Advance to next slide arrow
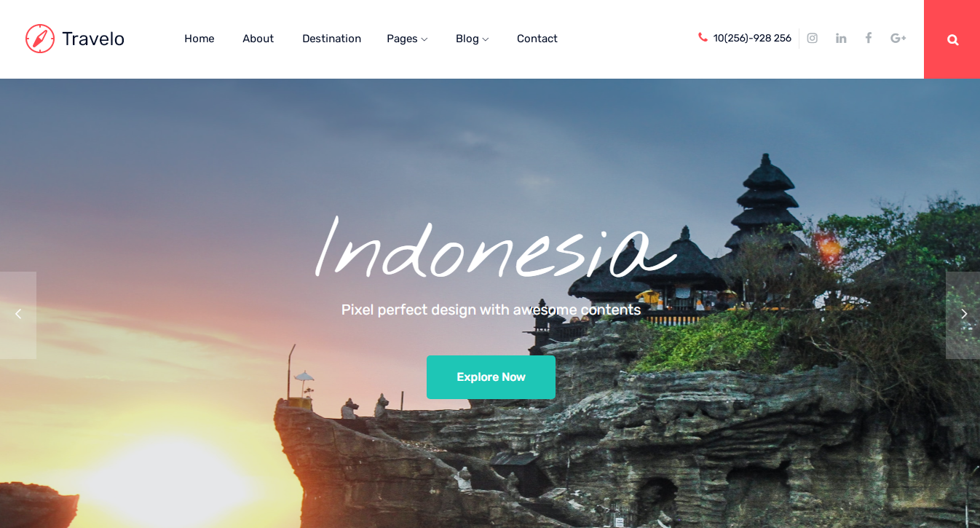The width and height of the screenshot is (980, 528). point(963,315)
